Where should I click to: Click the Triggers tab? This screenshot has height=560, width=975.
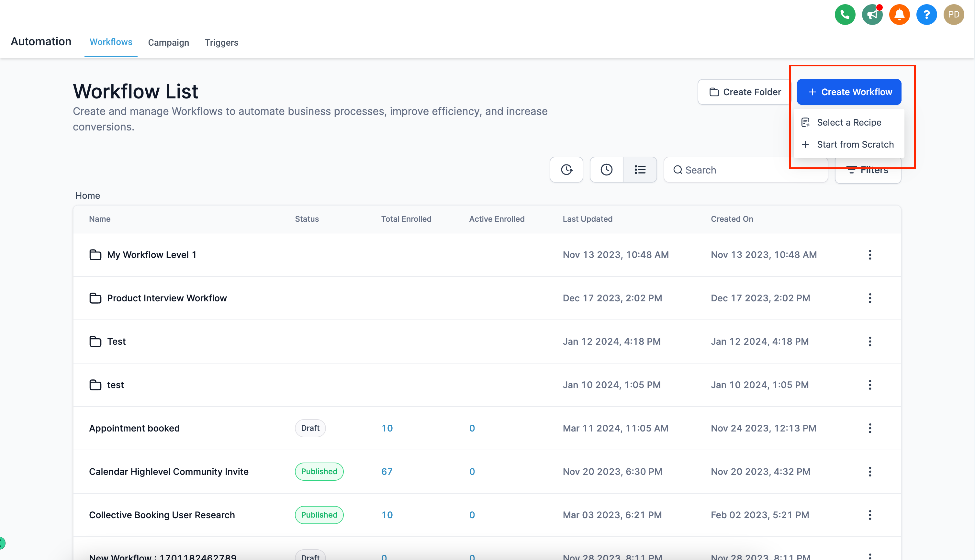(222, 42)
